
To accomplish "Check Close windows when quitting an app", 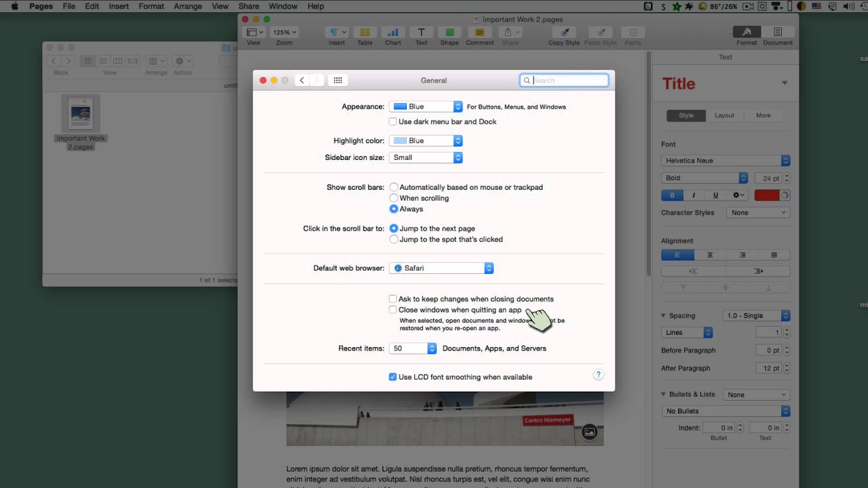I will point(393,310).
